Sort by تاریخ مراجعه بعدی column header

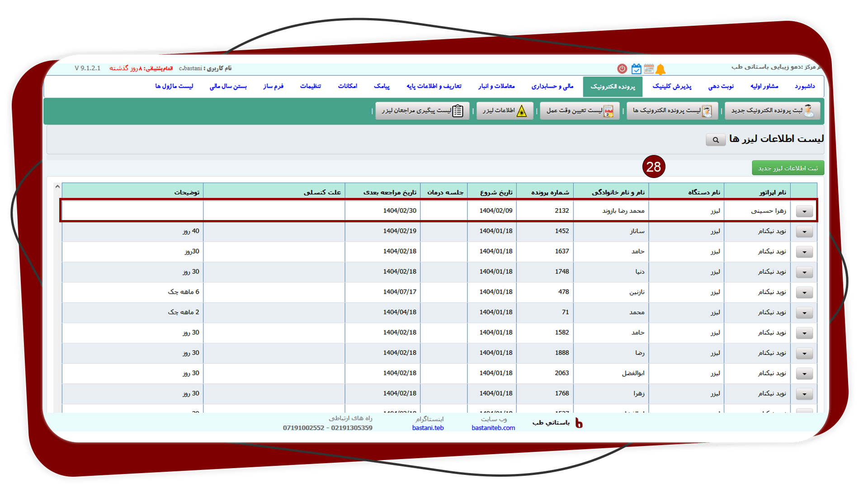point(382,192)
